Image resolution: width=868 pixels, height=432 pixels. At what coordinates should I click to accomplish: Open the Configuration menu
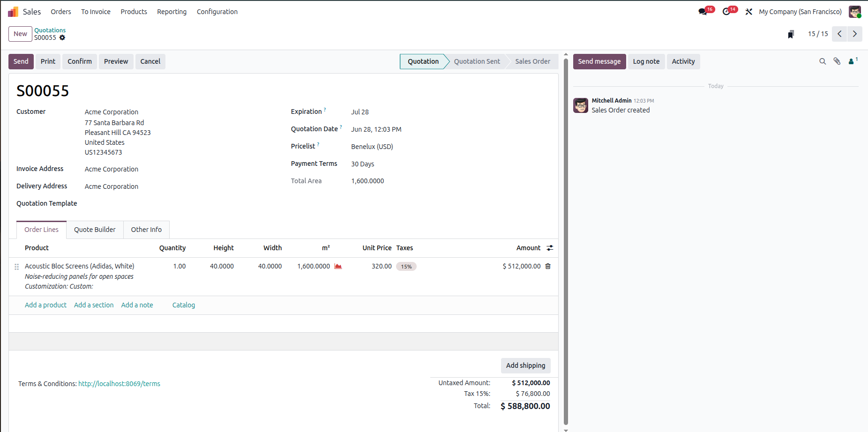(217, 12)
